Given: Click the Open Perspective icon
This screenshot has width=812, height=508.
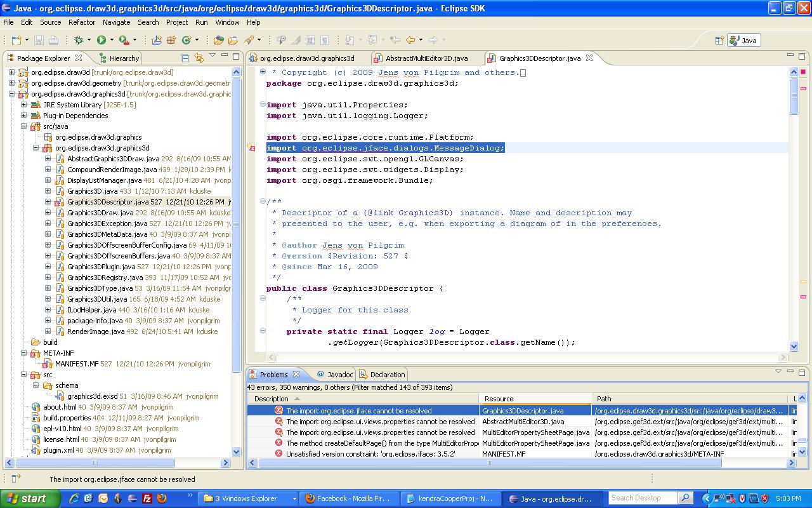Looking at the screenshot, I should click(x=719, y=40).
